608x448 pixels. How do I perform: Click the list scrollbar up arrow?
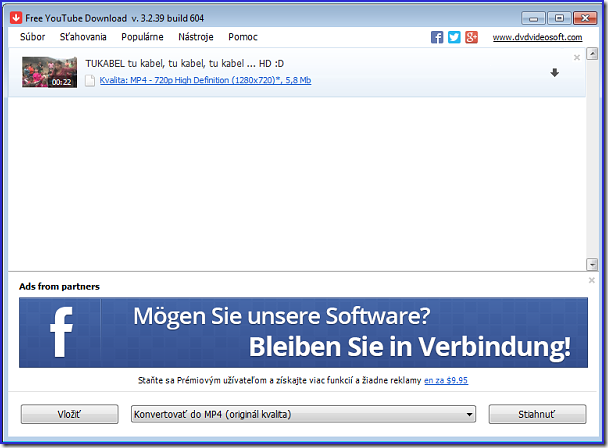pos(592,54)
